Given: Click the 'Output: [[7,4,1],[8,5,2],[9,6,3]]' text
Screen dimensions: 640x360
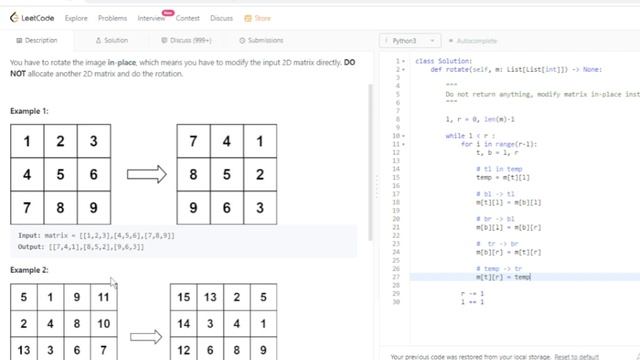Looking at the screenshot, I should (x=81, y=247).
